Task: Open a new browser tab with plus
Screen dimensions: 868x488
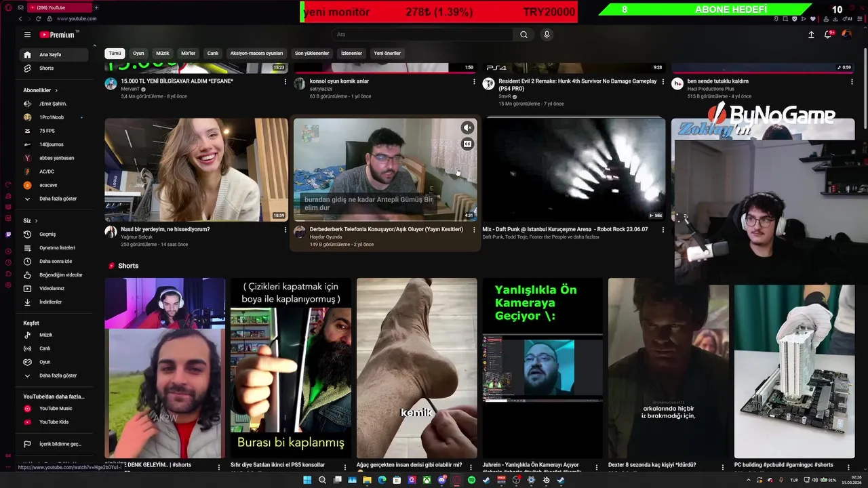Action: pos(96,7)
